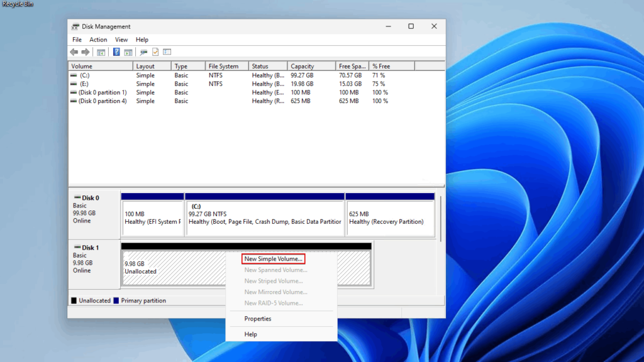
Task: Open the Action menu
Action: point(98,39)
